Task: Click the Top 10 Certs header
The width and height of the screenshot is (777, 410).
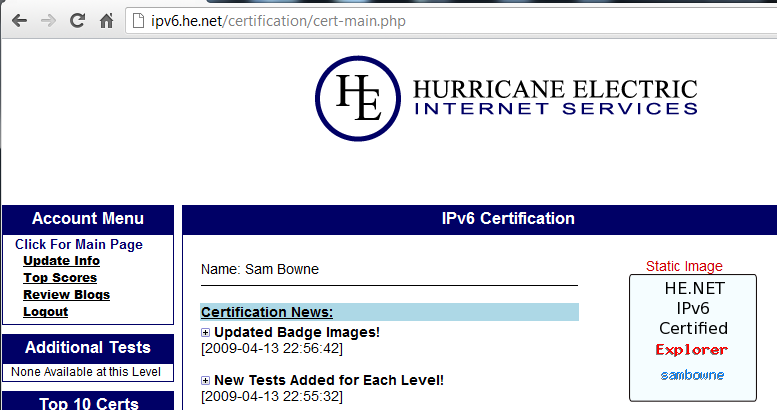Action: [x=88, y=402]
